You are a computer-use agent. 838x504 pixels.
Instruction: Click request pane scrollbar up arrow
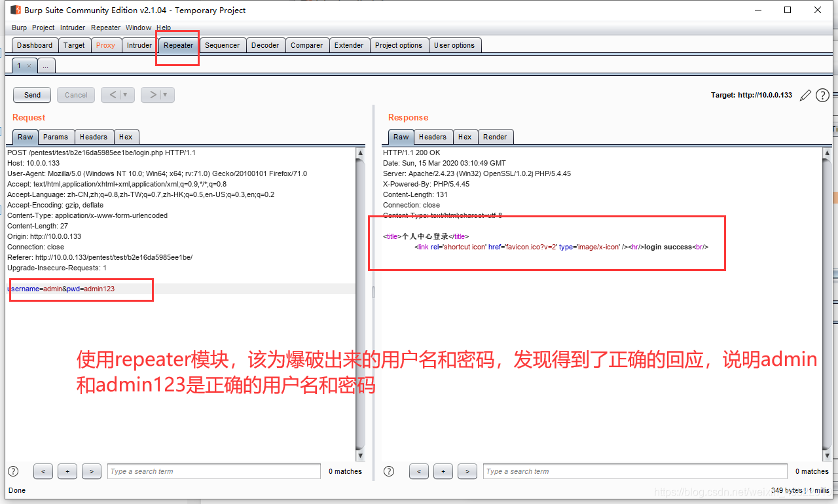[x=360, y=153]
